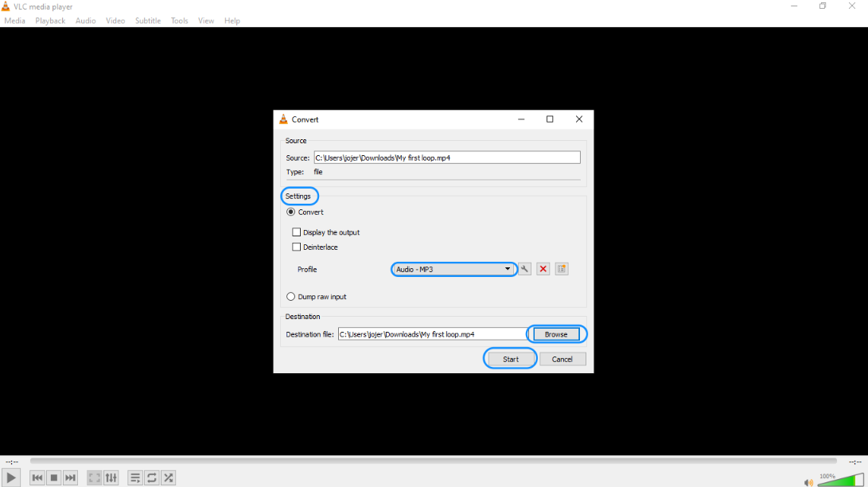Click the Source path input field

[x=447, y=158]
